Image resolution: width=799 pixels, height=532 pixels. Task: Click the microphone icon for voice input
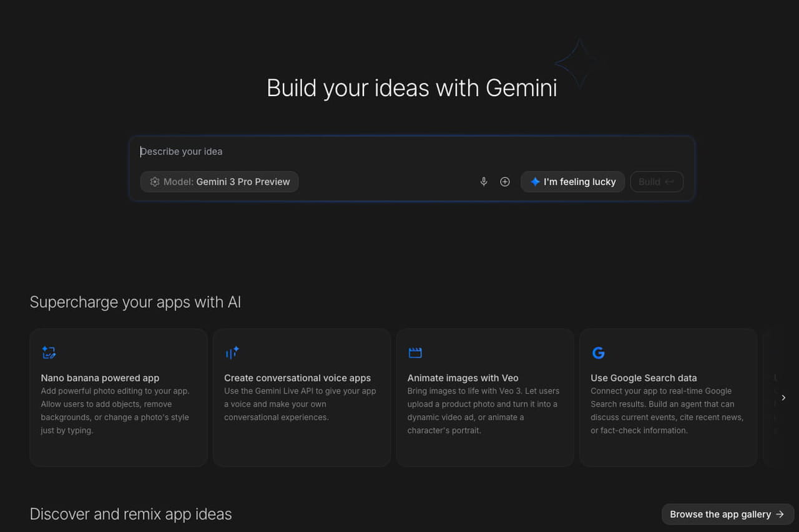coord(483,181)
